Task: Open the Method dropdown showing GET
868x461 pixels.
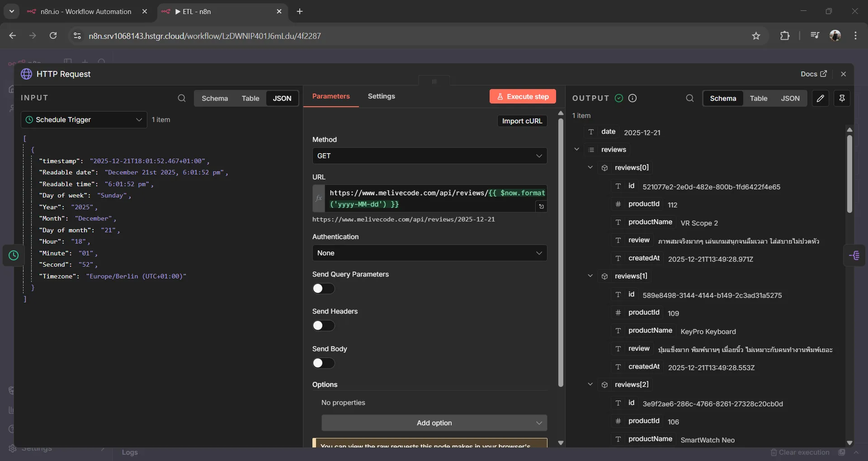Action: point(429,156)
